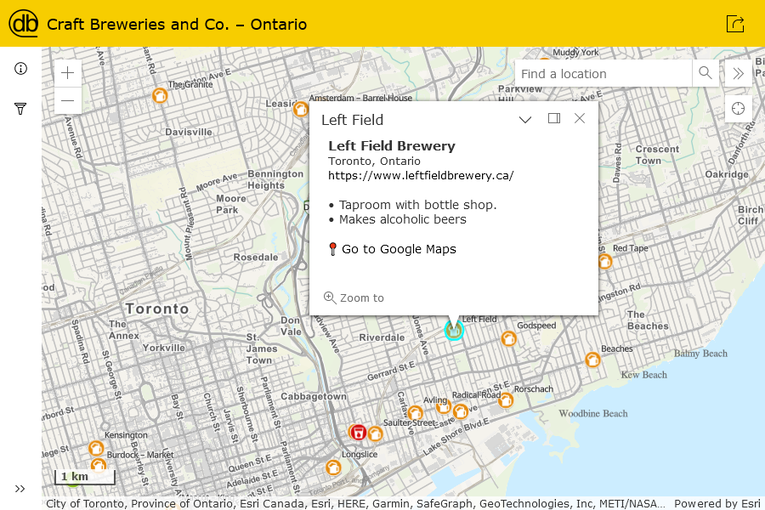765x510 pixels.
Task: Close the Left Field popup
Action: 579,119
